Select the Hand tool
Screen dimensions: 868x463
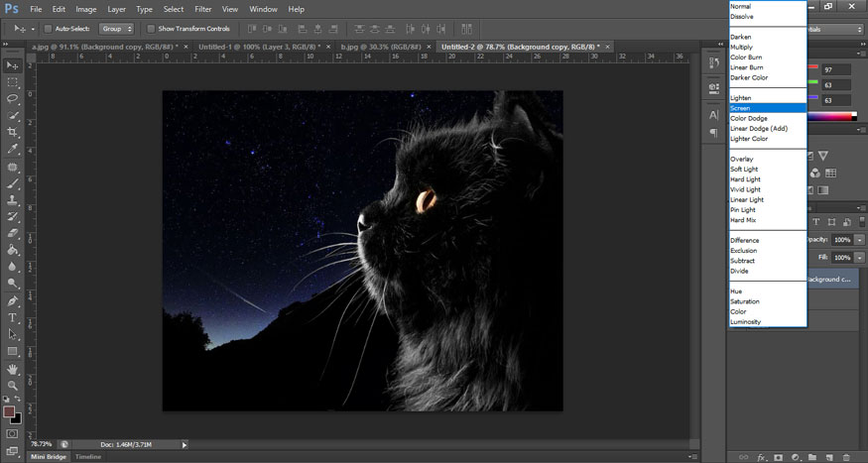tap(12, 369)
